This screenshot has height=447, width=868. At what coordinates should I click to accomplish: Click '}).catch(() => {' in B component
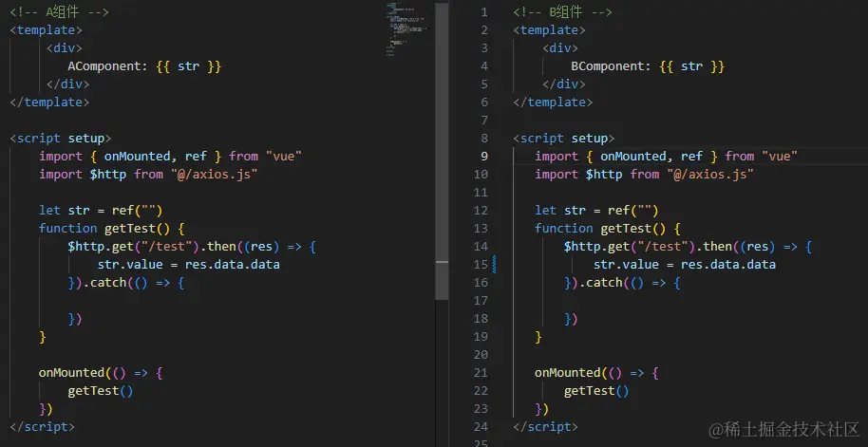622,283
